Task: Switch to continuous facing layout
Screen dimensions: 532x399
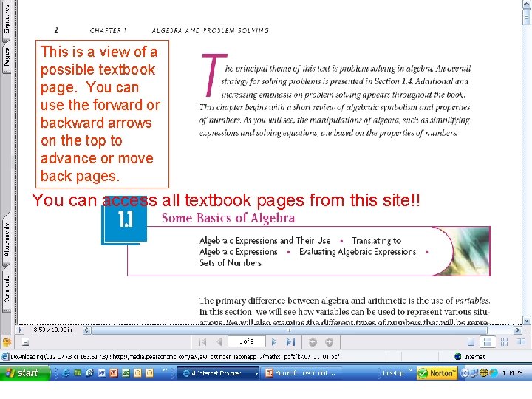Action: (505, 342)
